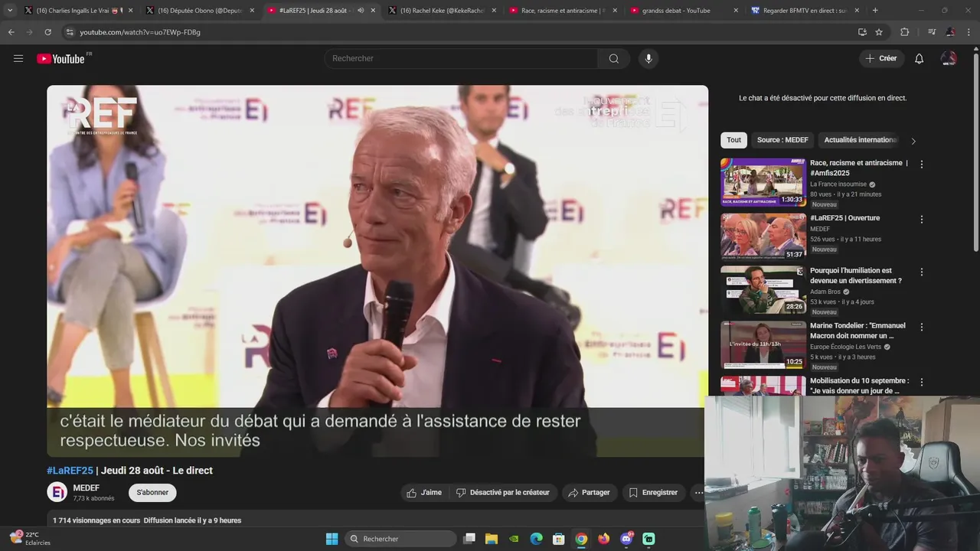Viewport: 980px width, 551px height.
Task: Click the S'abonner button
Action: point(152,493)
